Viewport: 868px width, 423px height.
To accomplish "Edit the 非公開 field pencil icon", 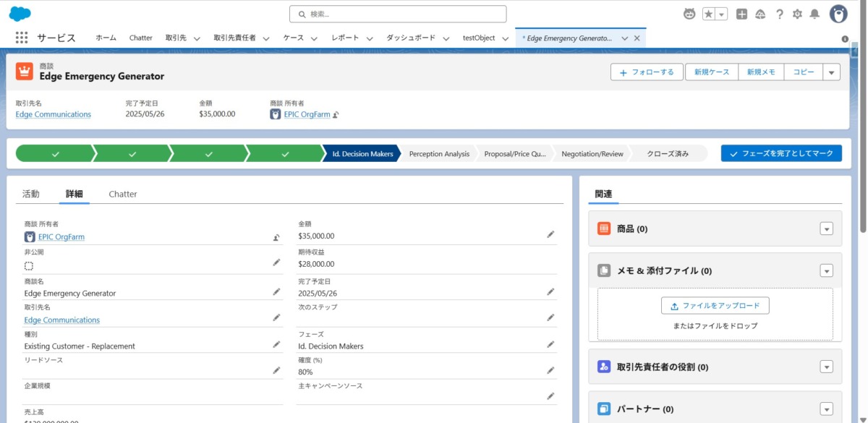I will pyautogui.click(x=276, y=262).
